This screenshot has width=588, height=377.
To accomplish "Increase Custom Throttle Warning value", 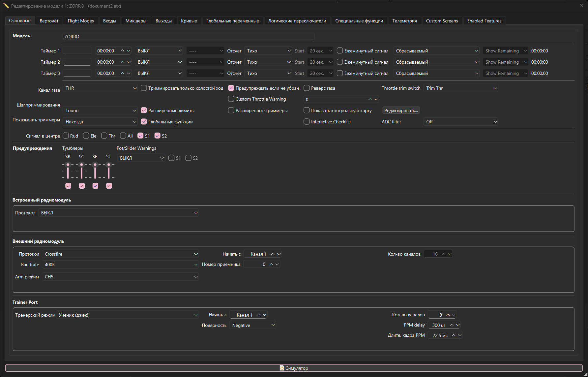I will (370, 99).
